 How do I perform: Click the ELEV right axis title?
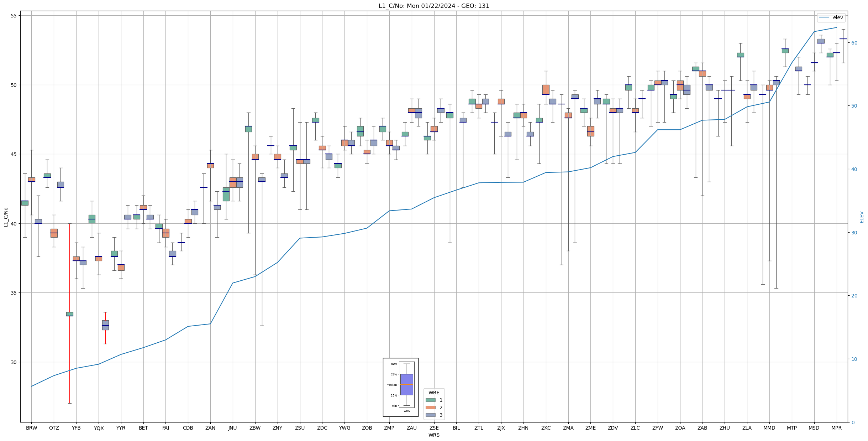pyautogui.click(x=862, y=217)
